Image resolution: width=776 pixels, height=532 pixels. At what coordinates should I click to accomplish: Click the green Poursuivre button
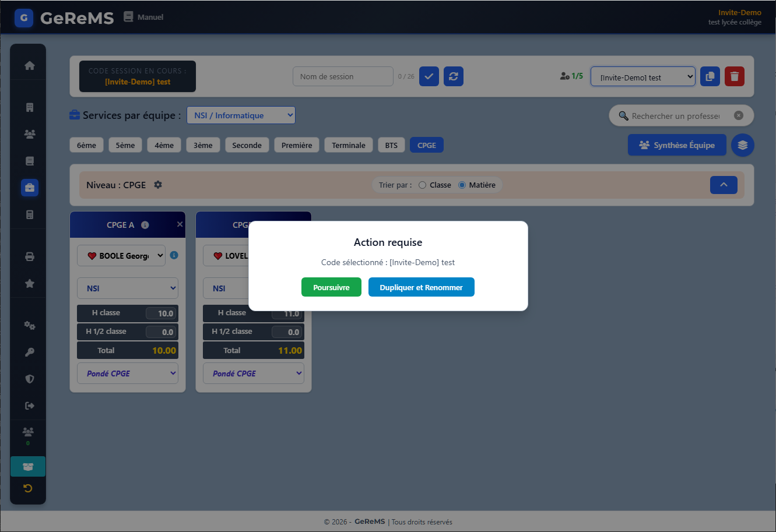331,287
